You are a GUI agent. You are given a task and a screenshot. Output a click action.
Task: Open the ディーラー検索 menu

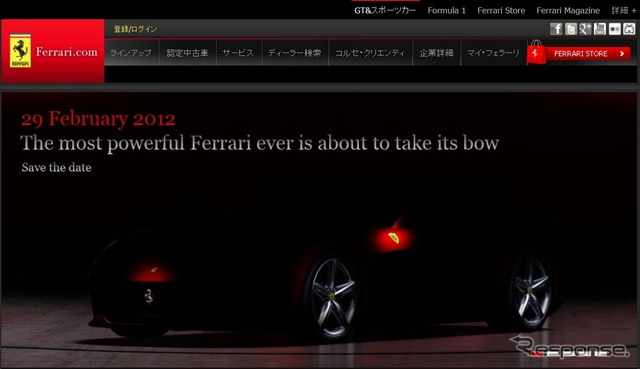coord(294,53)
